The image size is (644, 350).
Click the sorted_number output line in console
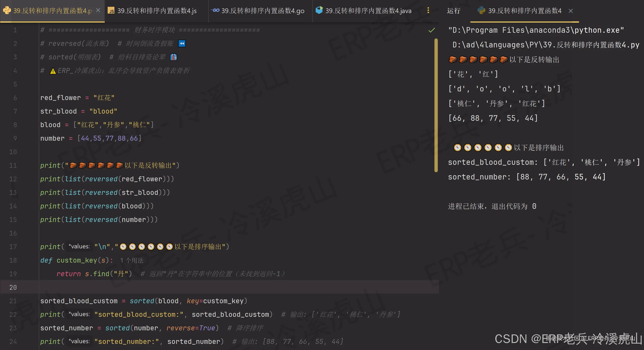tap(526, 177)
